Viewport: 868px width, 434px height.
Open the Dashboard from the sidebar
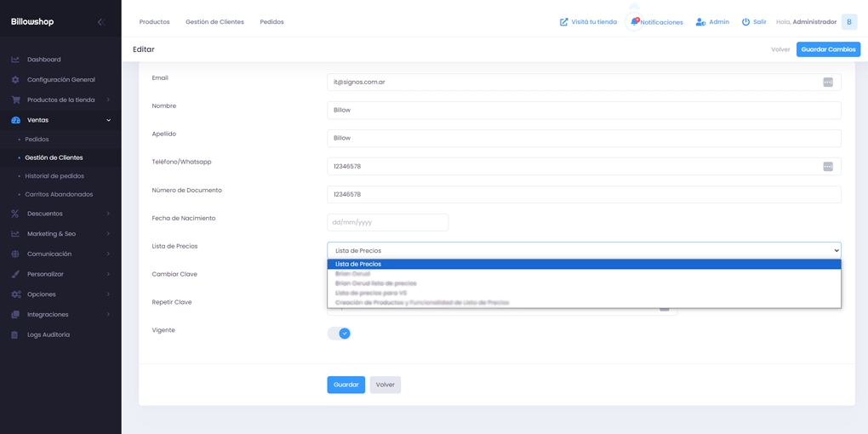[x=43, y=60]
